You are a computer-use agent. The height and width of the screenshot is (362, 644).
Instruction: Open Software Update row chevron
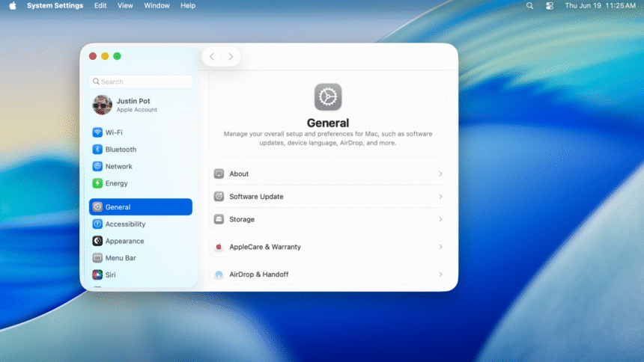coord(440,197)
